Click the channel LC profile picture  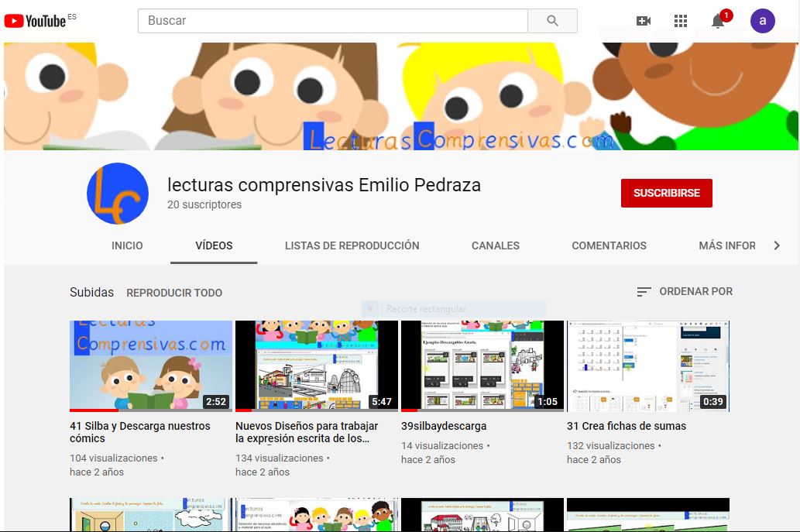[118, 194]
